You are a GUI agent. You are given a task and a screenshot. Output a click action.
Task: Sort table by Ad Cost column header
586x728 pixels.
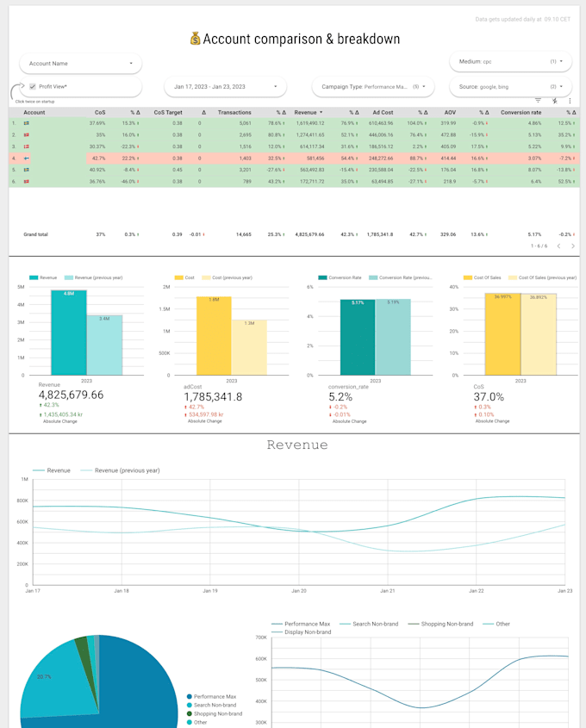click(x=383, y=112)
